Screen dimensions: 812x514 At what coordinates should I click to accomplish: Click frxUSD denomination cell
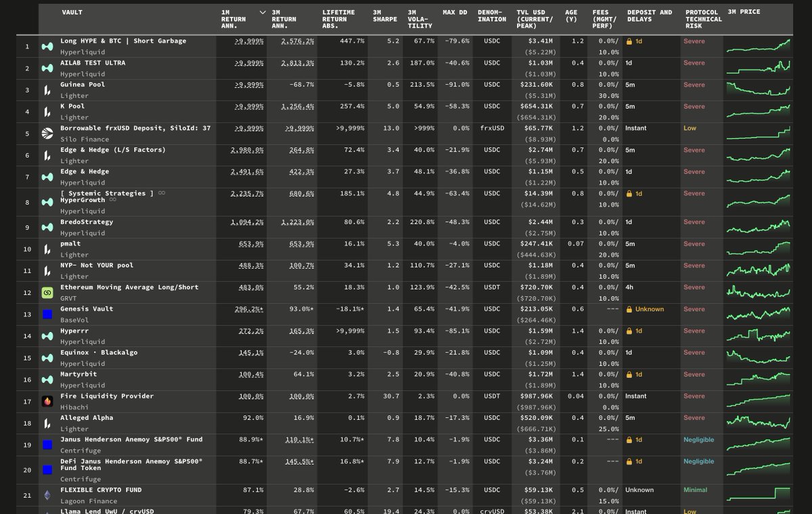point(492,128)
